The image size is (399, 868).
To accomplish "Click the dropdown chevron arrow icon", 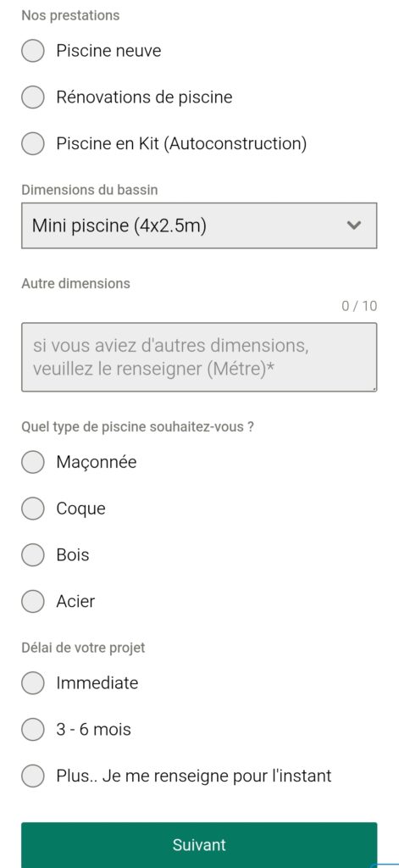I will pyautogui.click(x=353, y=225).
